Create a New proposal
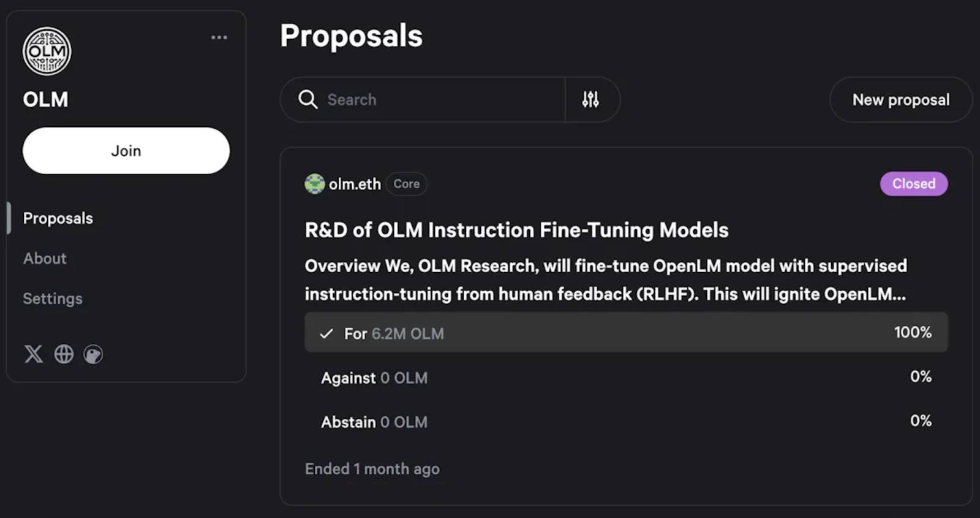 (x=900, y=99)
